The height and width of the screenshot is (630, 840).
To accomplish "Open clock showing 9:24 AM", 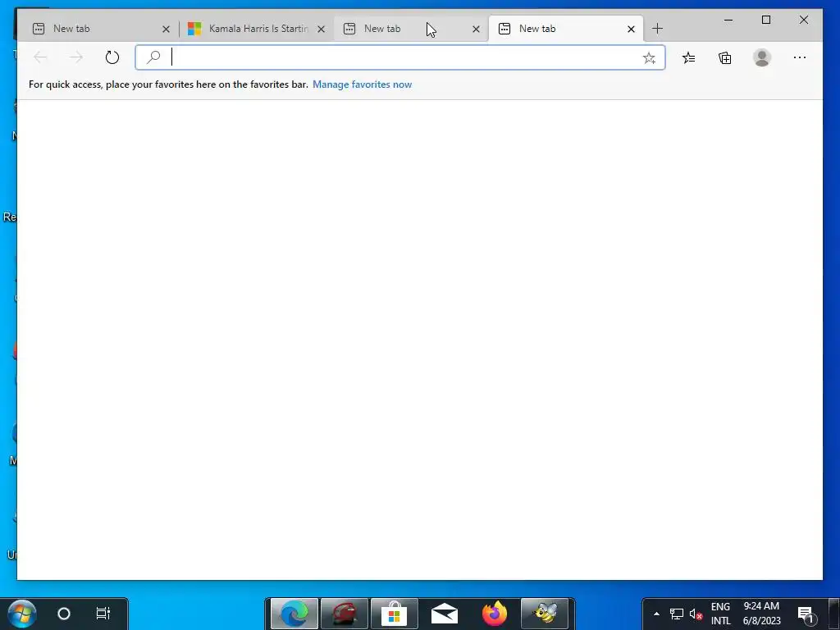I will (761, 614).
